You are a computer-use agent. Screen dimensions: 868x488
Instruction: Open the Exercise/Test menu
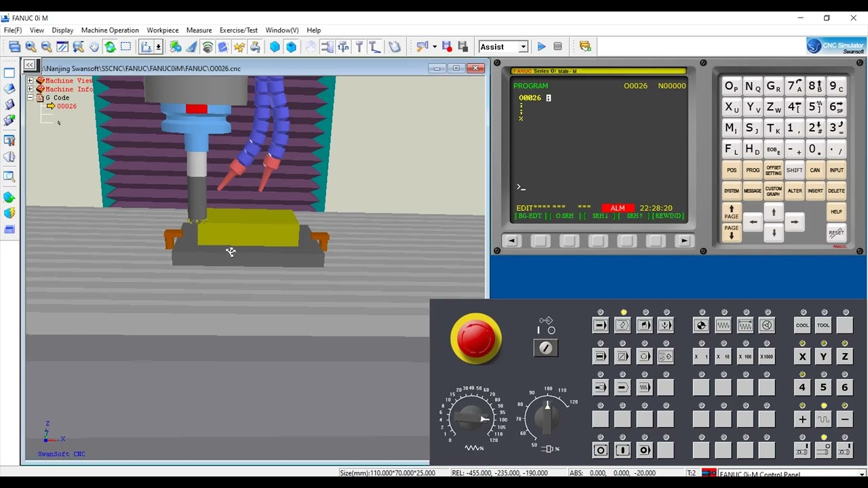click(239, 30)
